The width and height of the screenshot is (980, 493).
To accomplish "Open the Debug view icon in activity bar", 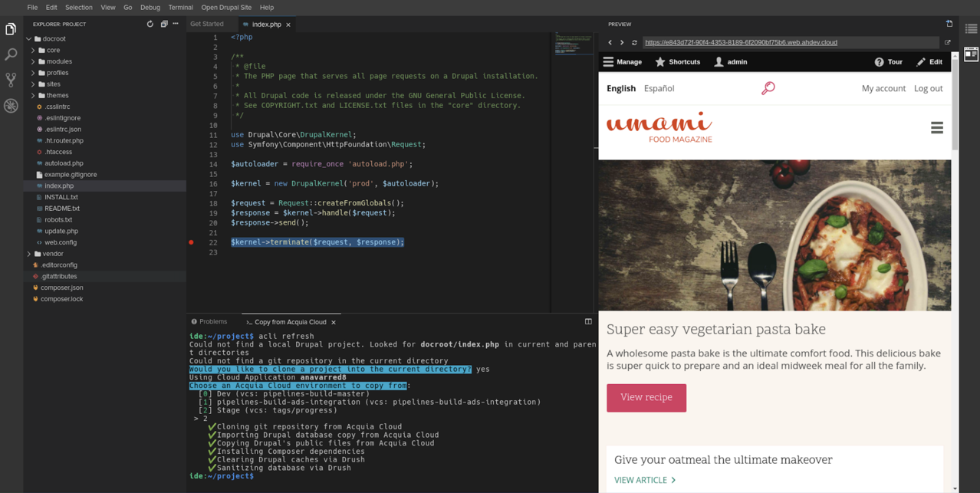I will (11, 106).
